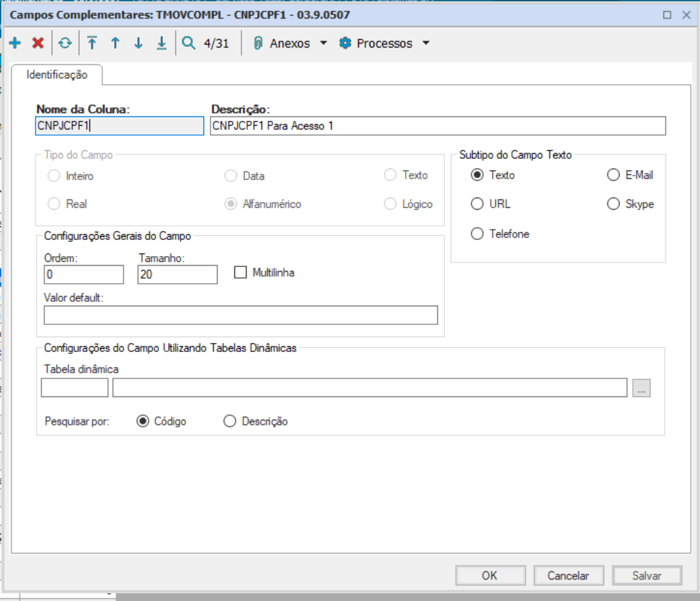Click the Valor default input field
Screen dimensions: 700x601
tap(240, 315)
